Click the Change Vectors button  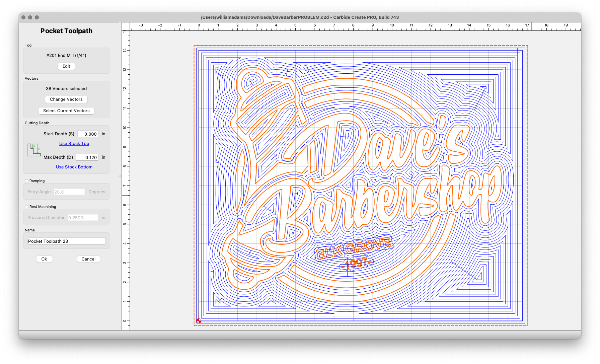pyautogui.click(x=66, y=99)
